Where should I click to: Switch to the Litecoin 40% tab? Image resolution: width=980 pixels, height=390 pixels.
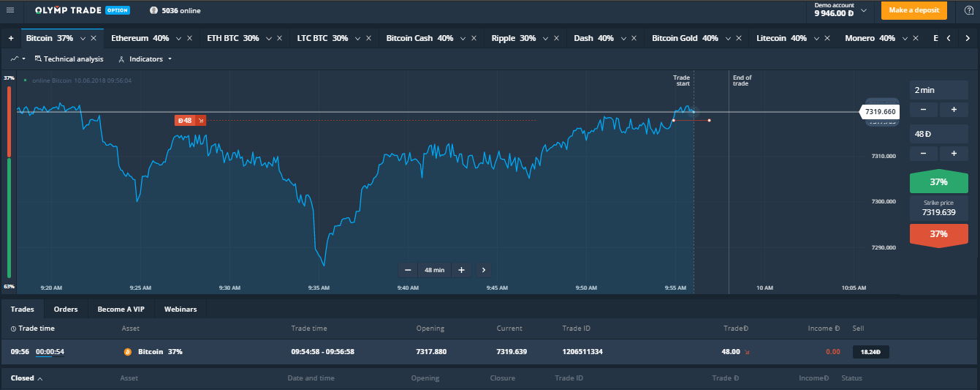[x=782, y=38]
